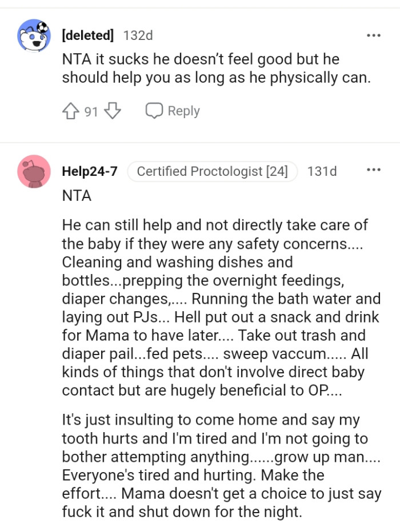This screenshot has height=532, width=400.
Task: Click [deleted]'s soccer-ball snoo avatar
Action: pos(33,35)
